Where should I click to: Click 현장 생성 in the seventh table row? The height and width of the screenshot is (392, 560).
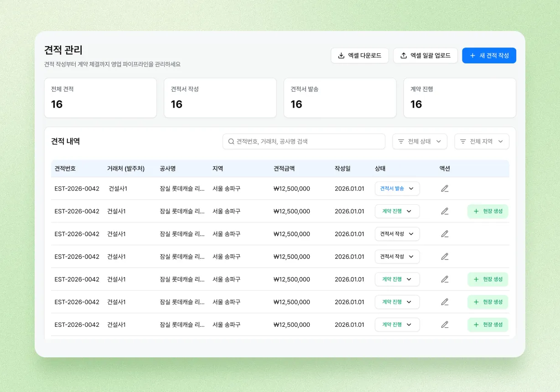click(x=488, y=325)
